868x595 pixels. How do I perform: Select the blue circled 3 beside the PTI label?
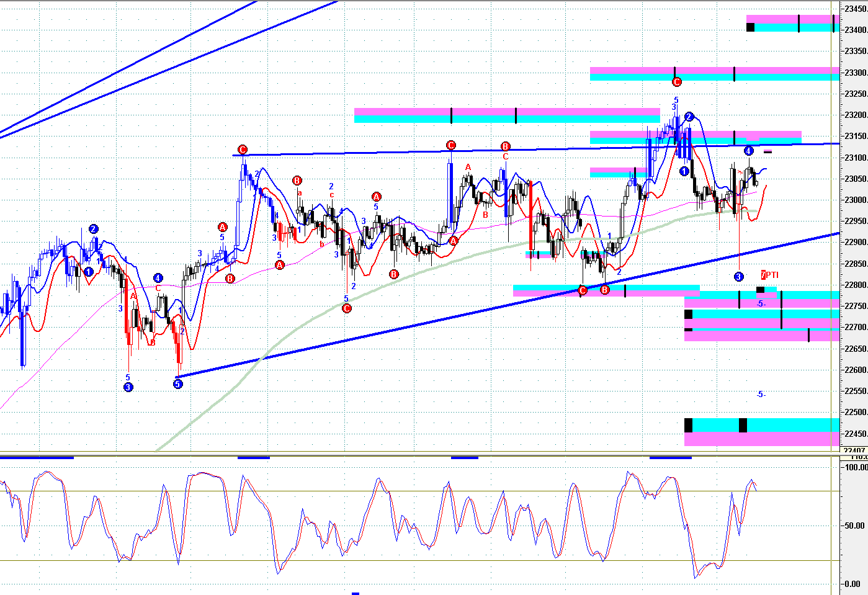pyautogui.click(x=738, y=277)
